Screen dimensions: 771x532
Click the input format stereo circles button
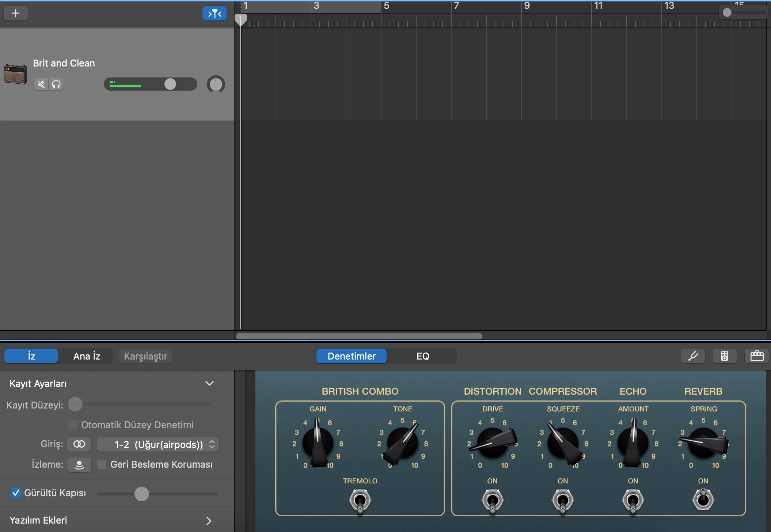coord(79,444)
